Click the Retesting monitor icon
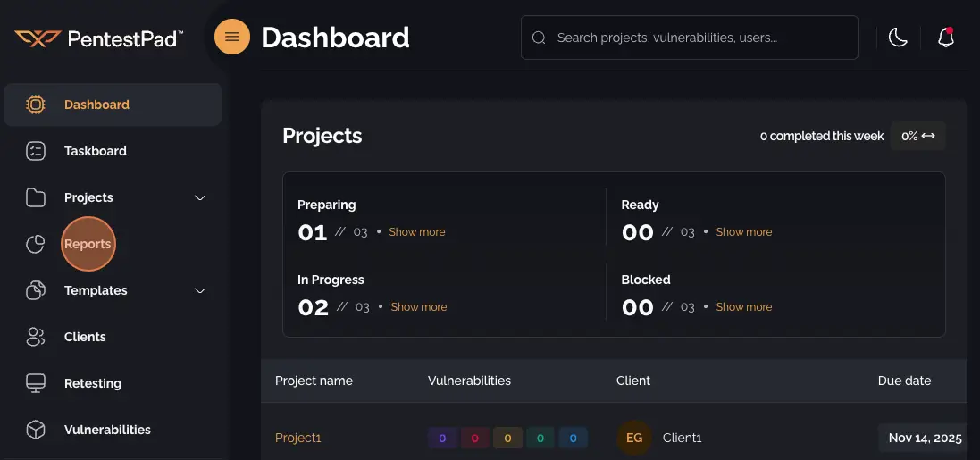Image resolution: width=980 pixels, height=460 pixels. [36, 383]
